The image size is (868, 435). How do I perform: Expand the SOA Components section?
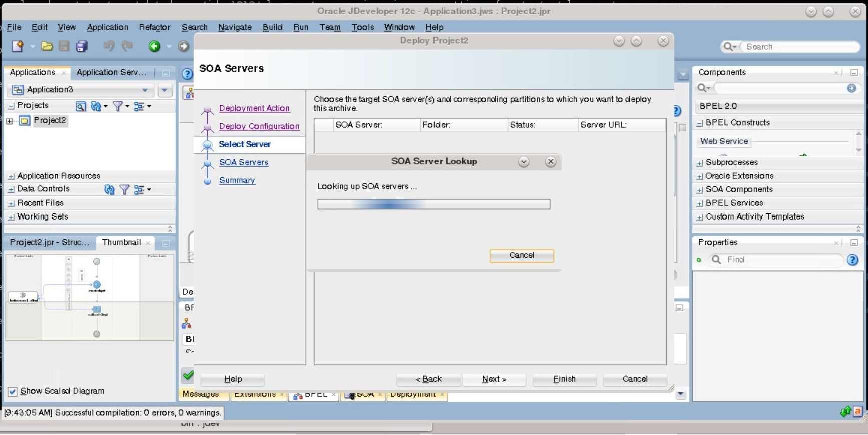[x=699, y=190]
